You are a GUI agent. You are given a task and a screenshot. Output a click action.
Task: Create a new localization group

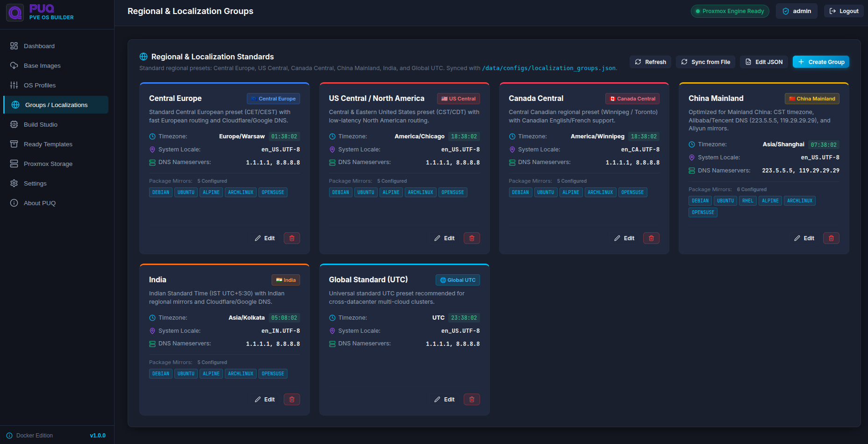821,62
